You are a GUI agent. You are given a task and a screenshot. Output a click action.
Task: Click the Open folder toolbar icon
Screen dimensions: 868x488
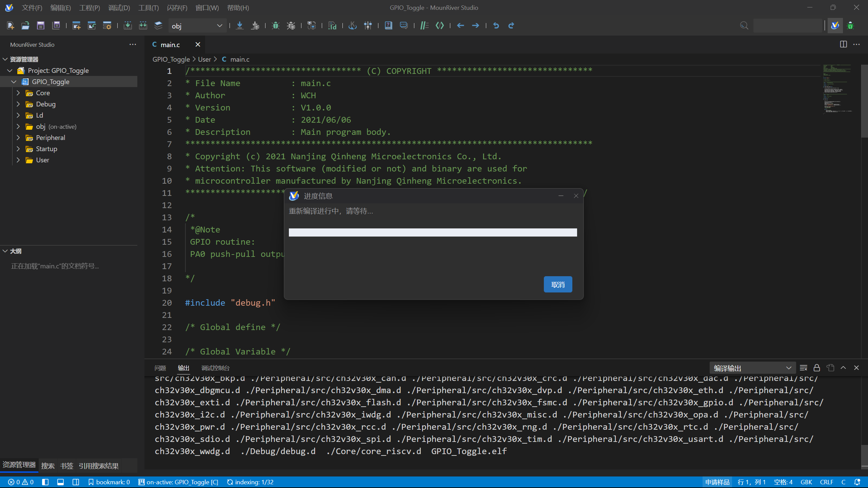25,25
